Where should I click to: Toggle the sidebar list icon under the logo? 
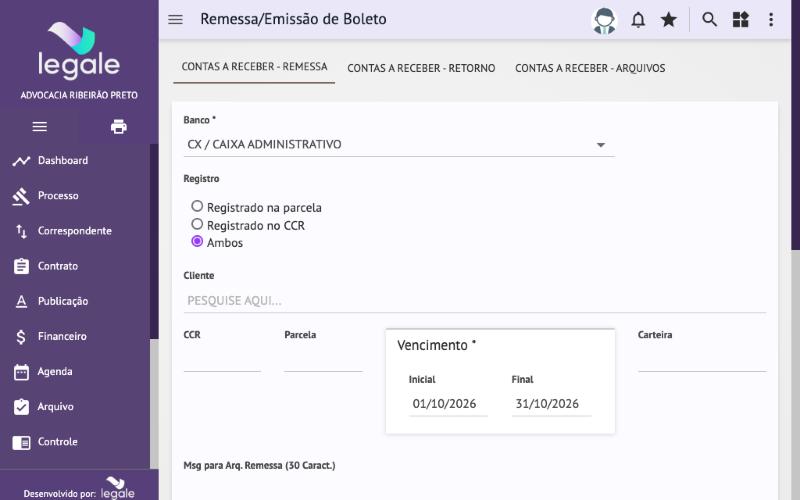(40, 127)
